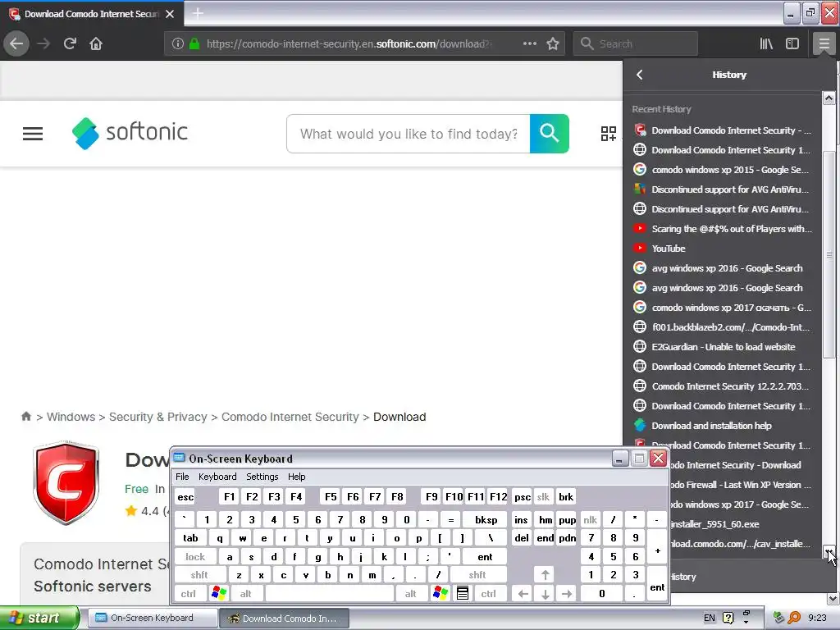Focus the Softonic search field
840x630 pixels.
pyautogui.click(x=409, y=134)
